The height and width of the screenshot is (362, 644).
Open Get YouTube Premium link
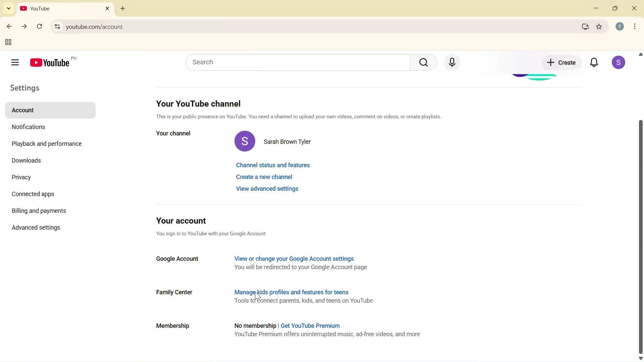(x=309, y=325)
